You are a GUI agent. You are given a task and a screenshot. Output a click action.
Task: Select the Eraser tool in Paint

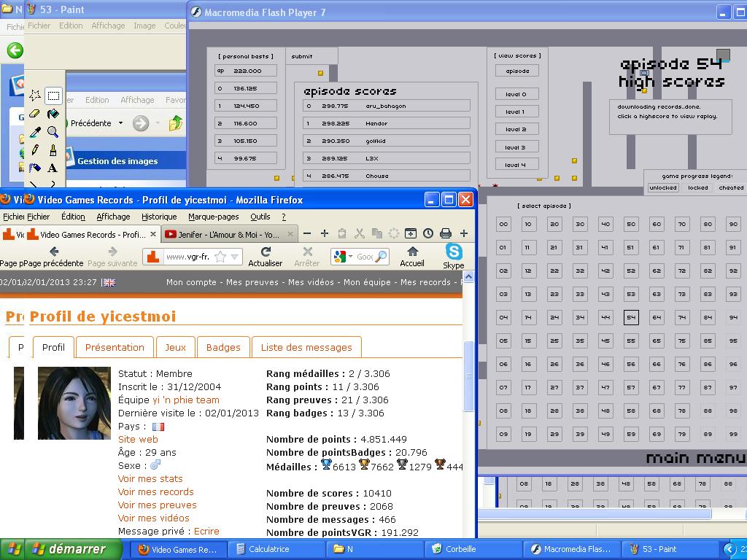point(35,114)
